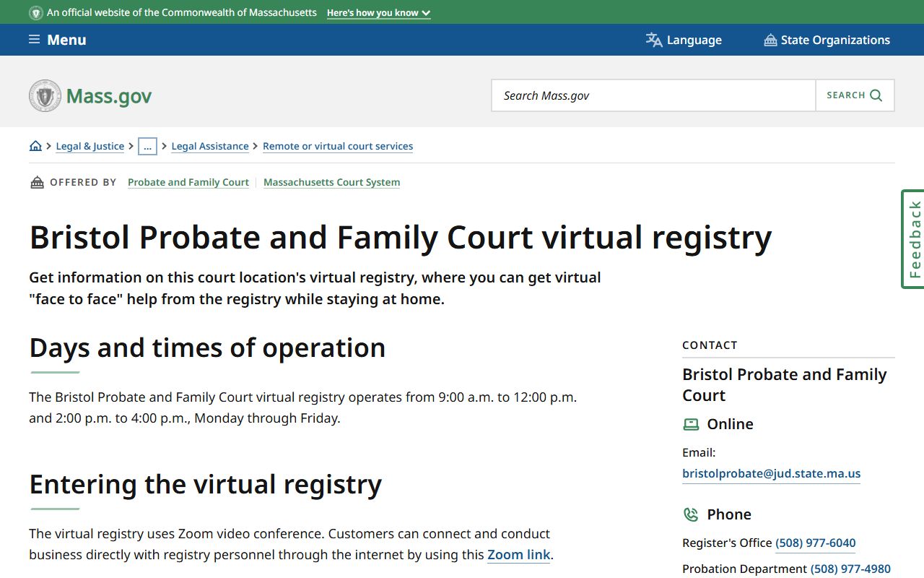Viewport: 924px width, 578px height.
Task: Click the 'Phone' contact heading
Action: 729,514
